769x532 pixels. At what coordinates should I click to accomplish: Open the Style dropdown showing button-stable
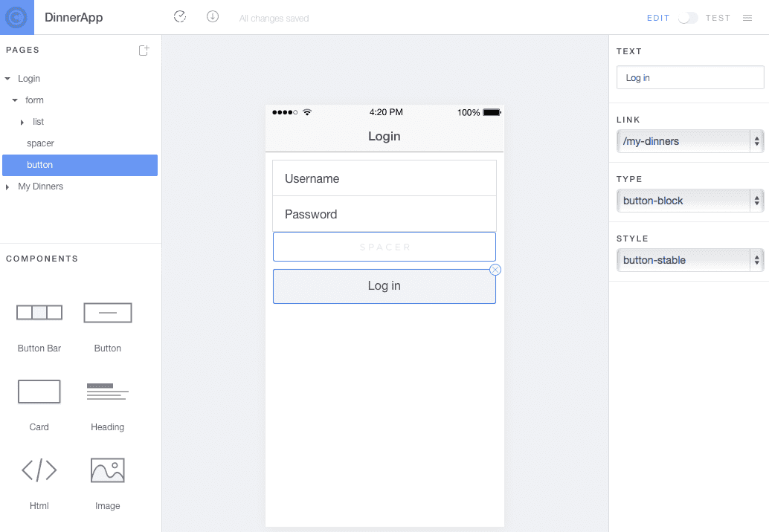(690, 260)
